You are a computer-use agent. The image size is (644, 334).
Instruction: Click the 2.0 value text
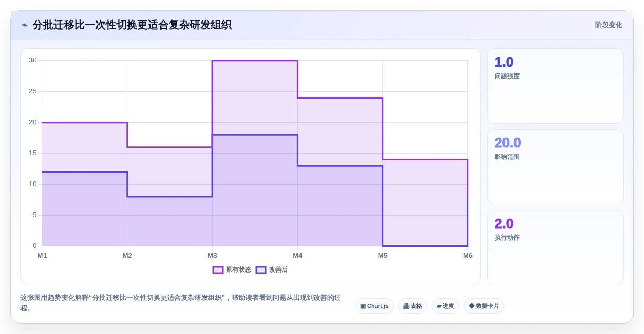(504, 224)
